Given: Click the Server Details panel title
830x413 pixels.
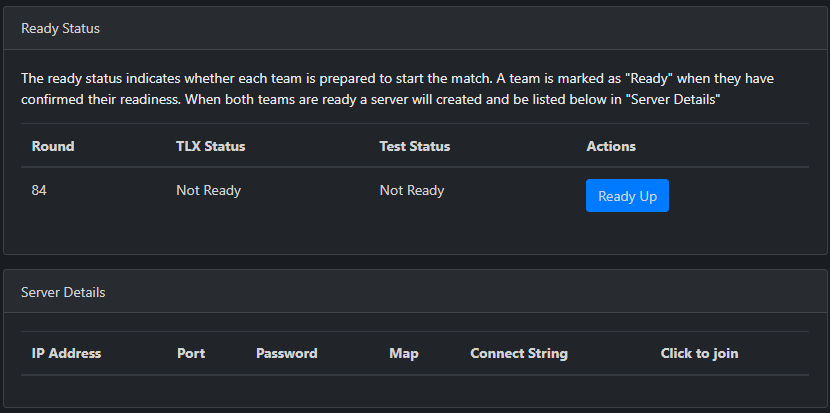Looking at the screenshot, I should [x=63, y=293].
